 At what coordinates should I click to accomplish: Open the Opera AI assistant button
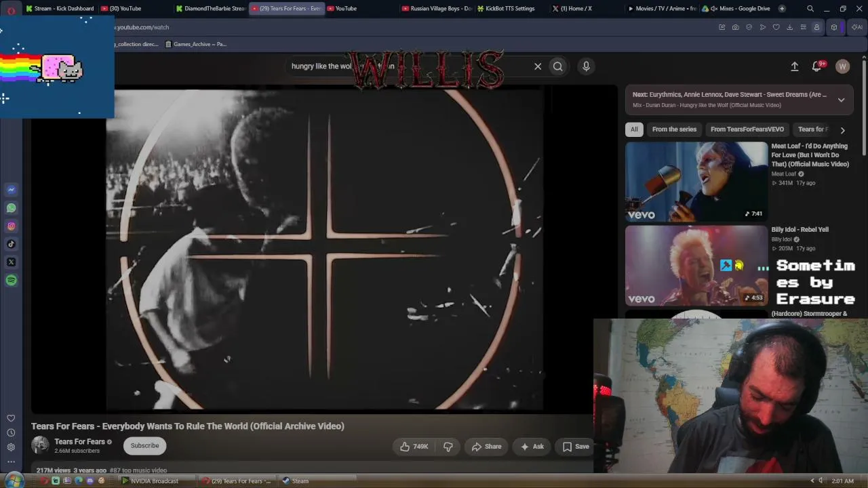(857, 27)
